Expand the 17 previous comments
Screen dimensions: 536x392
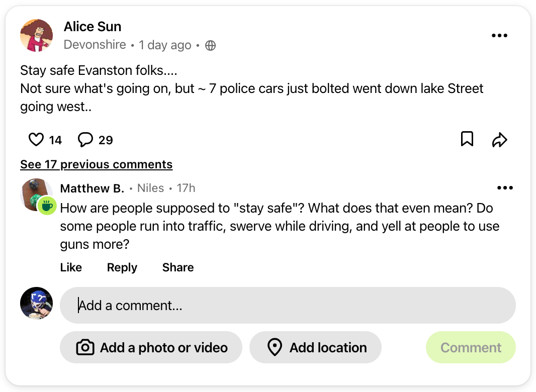pos(96,164)
